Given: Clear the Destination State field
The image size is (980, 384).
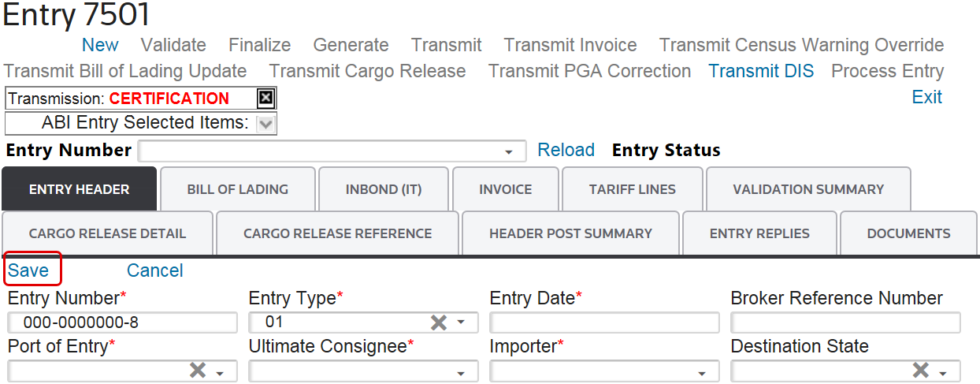Looking at the screenshot, I should (x=920, y=371).
